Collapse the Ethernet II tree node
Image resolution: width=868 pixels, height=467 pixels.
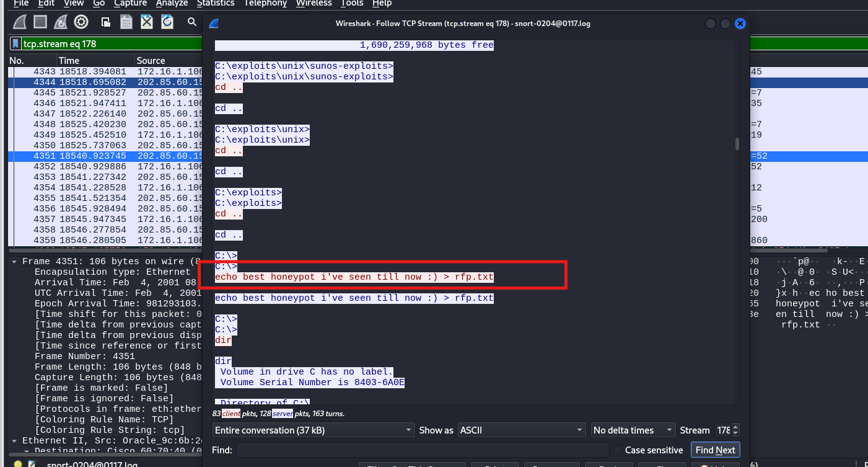[15, 440]
